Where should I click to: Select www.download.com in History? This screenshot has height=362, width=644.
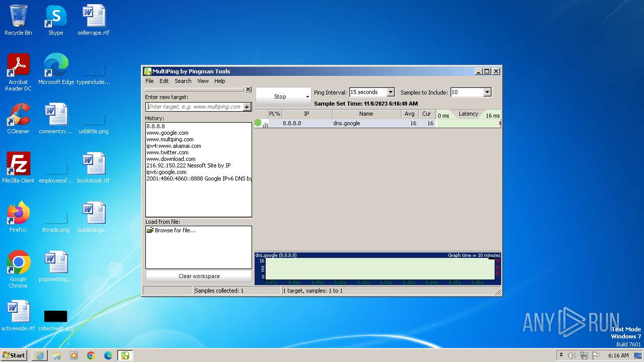click(171, 159)
